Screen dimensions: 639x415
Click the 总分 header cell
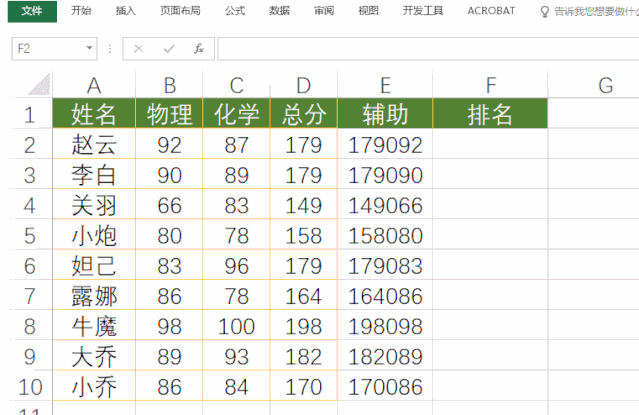coord(304,114)
